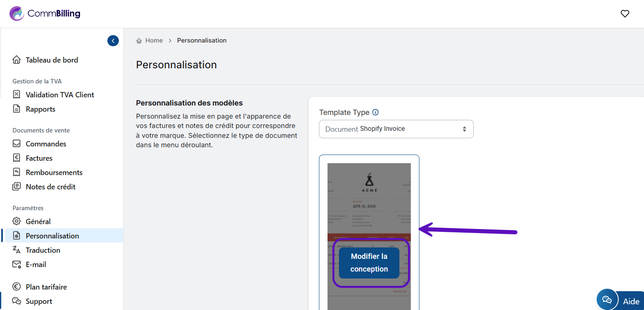Open Notes de crédit page

(x=50, y=187)
